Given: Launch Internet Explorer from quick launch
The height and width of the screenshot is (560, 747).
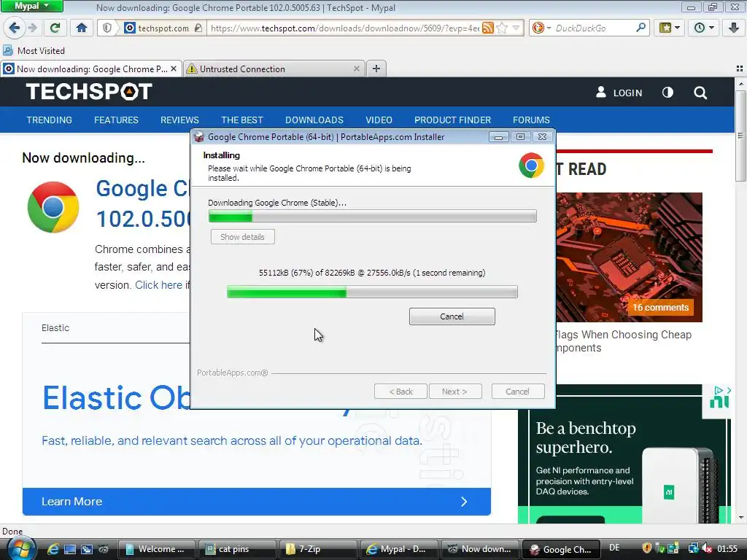Looking at the screenshot, I should click(x=53, y=549).
